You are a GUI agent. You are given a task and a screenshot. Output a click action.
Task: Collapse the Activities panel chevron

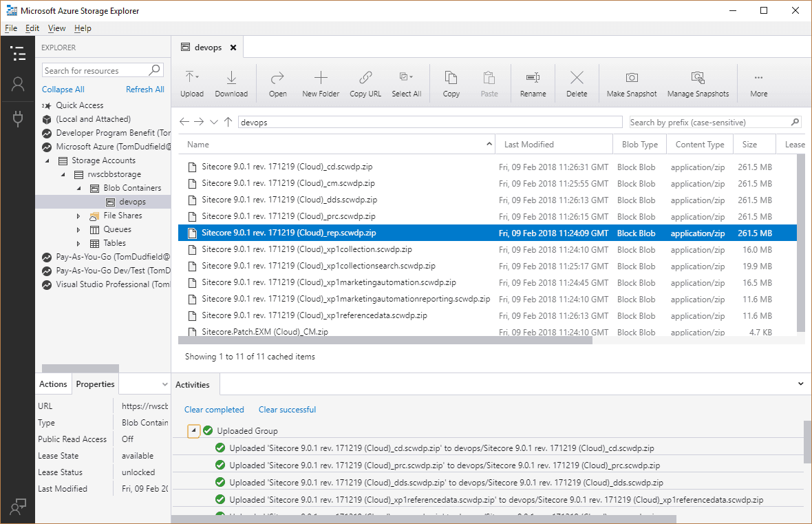800,384
